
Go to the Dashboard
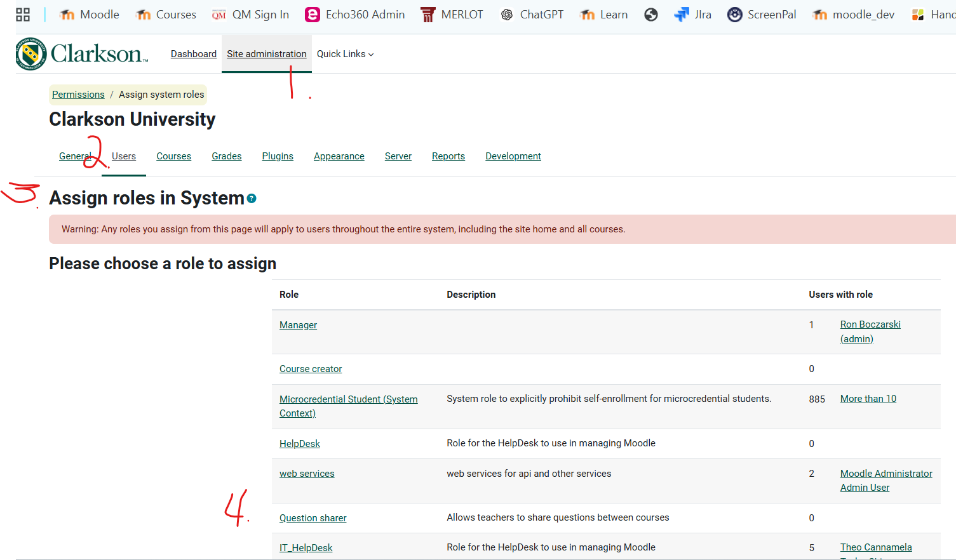tap(194, 54)
